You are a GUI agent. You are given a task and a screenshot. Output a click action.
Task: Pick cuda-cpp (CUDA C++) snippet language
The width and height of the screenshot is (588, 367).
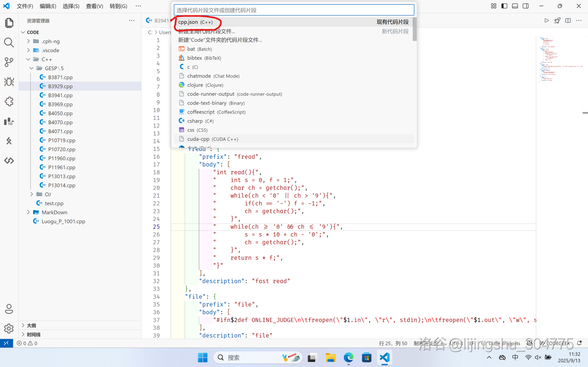[293, 139]
